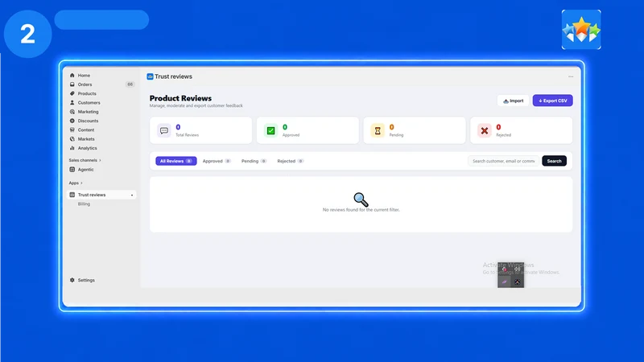The image size is (644, 362).
Task: Click the Orders count badge 66
Action: tap(130, 84)
